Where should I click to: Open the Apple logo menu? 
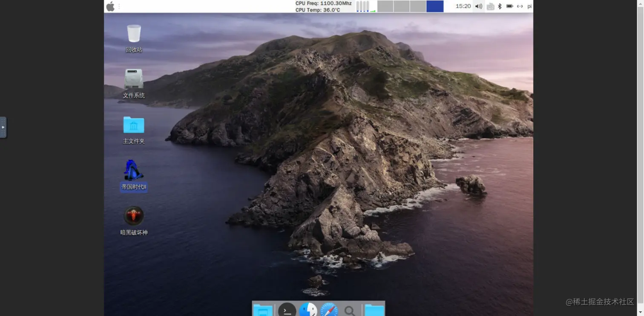(x=110, y=6)
